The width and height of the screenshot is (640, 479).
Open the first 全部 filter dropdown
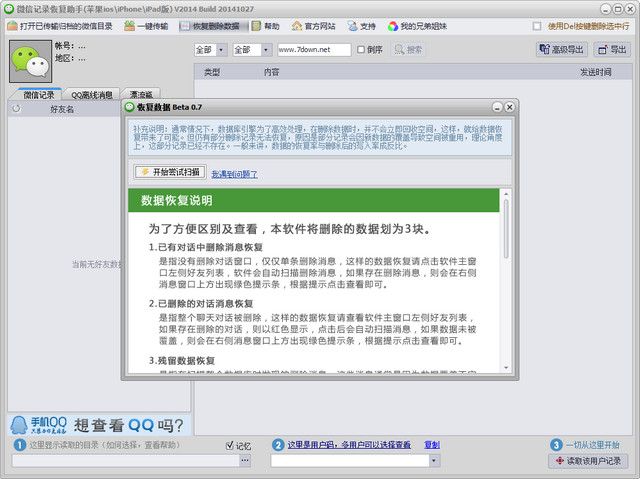point(211,50)
